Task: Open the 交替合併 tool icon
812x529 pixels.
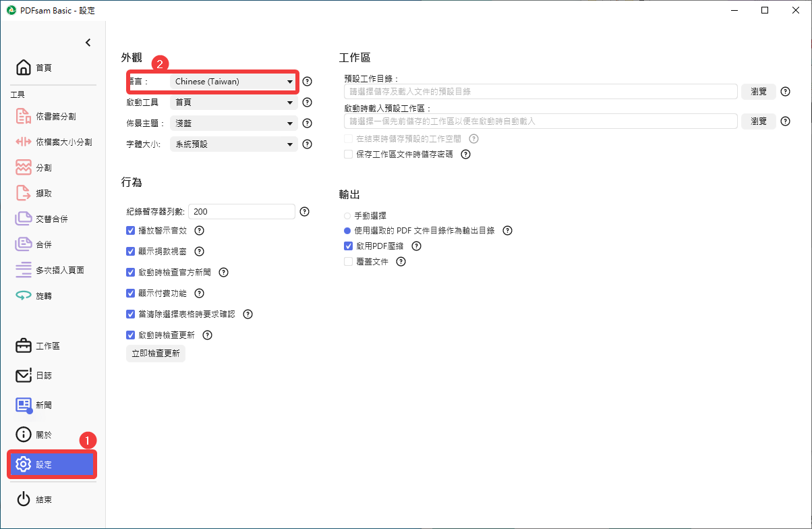Action: pyautogui.click(x=24, y=219)
